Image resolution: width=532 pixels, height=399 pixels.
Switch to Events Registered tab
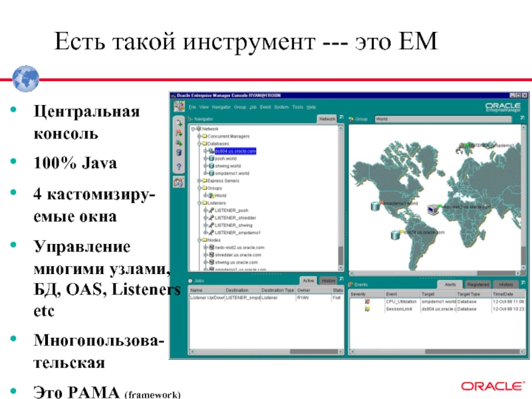click(x=478, y=285)
